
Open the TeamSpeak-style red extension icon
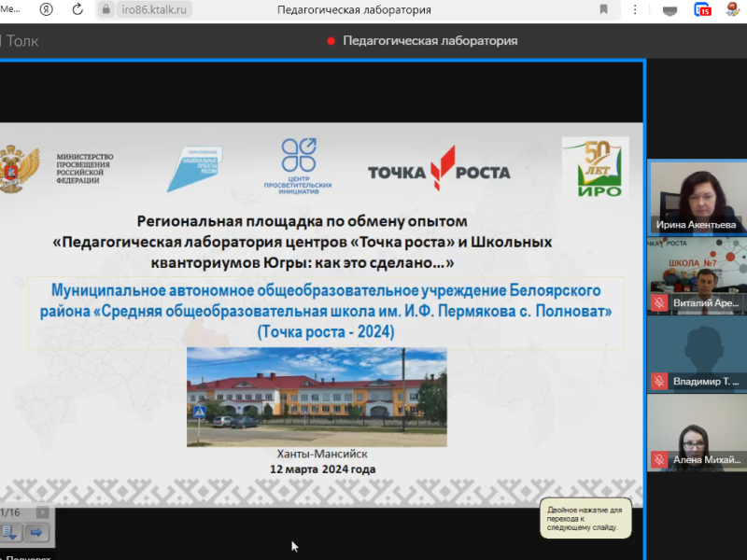coord(703,10)
